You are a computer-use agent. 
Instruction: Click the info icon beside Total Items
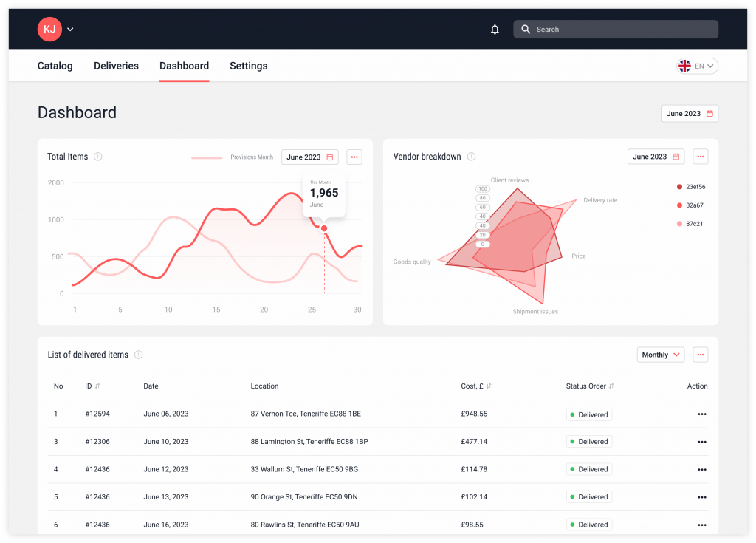coord(97,157)
